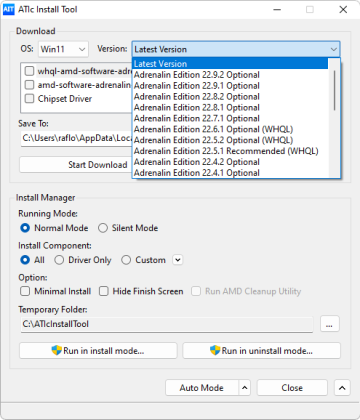Close the ATIc Install Tool window
This screenshot has width=360, height=420.
click(x=343, y=10)
